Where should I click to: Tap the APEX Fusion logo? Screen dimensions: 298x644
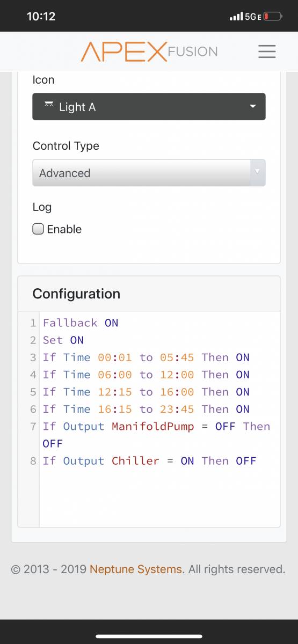(149, 52)
